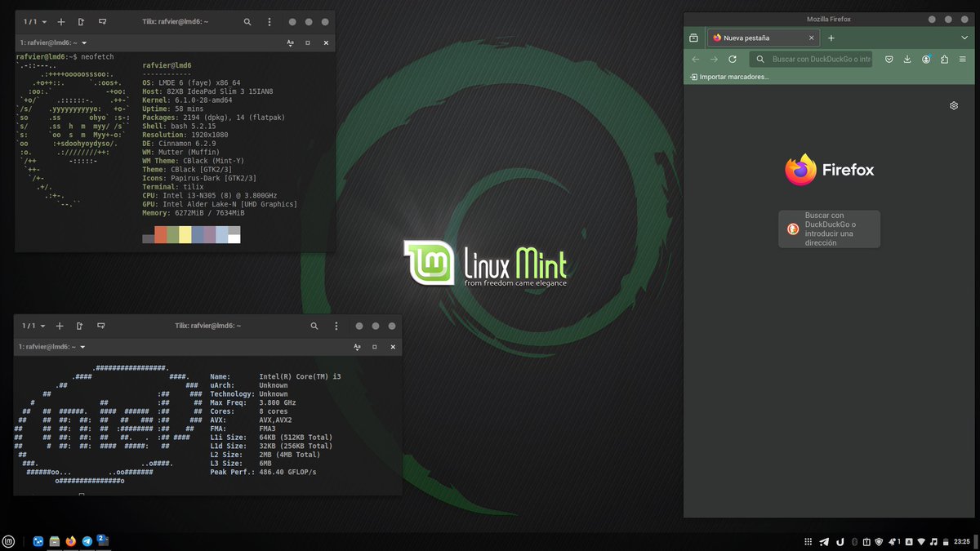The image size is (980, 551).
Task: Open the sound applet music note icon
Action: pyautogui.click(x=933, y=542)
